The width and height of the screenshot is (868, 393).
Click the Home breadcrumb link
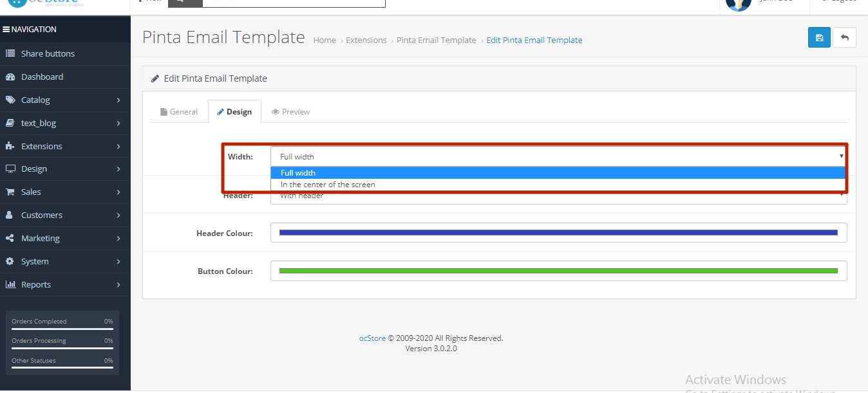(325, 40)
